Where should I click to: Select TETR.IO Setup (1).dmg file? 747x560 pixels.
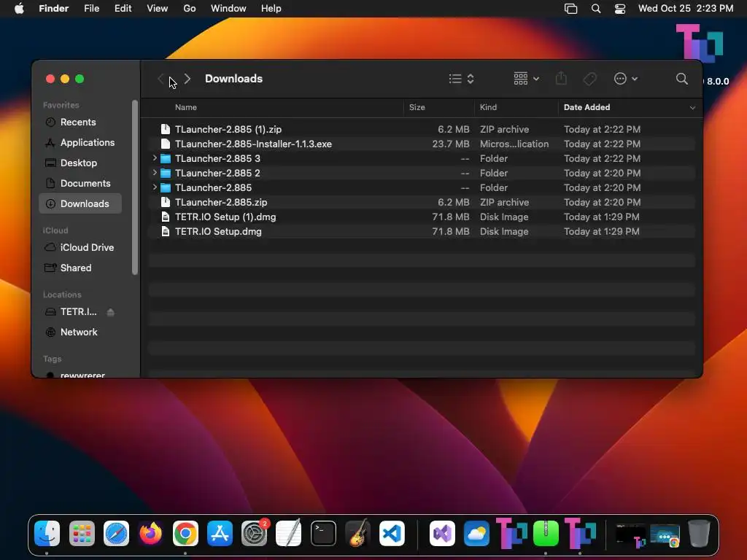[x=422, y=217]
